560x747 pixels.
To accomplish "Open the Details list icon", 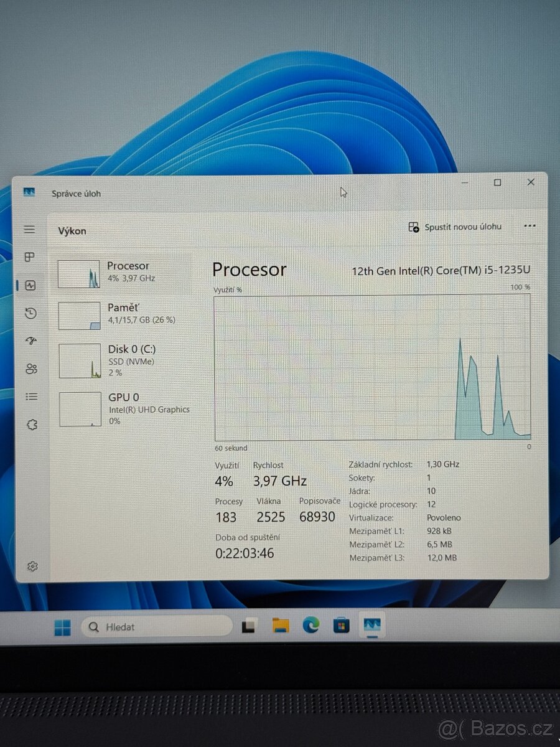I will click(30, 397).
